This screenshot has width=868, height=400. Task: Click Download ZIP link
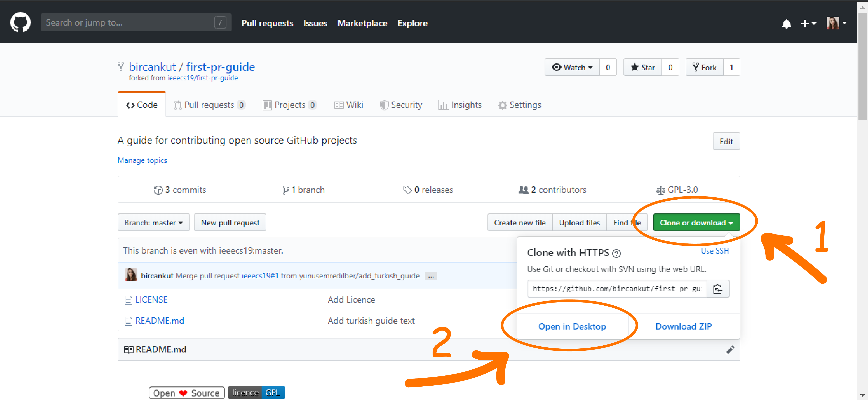tap(683, 326)
